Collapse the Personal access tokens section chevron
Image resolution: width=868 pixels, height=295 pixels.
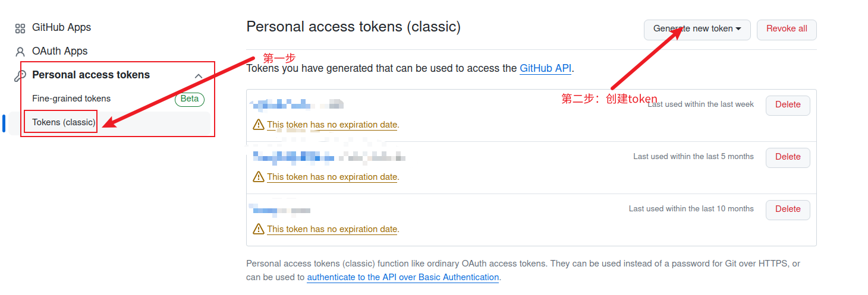click(x=199, y=76)
